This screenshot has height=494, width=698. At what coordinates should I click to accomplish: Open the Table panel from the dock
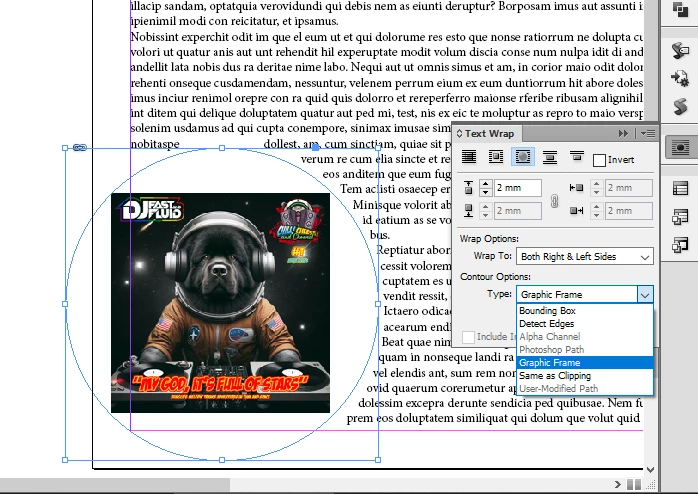click(680, 189)
